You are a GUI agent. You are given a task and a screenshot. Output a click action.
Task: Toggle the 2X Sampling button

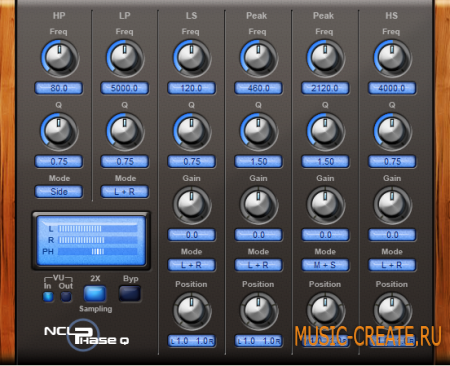[95, 293]
